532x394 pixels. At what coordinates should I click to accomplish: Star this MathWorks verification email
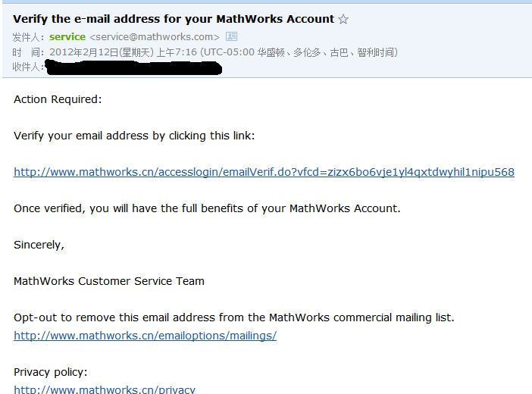[343, 19]
